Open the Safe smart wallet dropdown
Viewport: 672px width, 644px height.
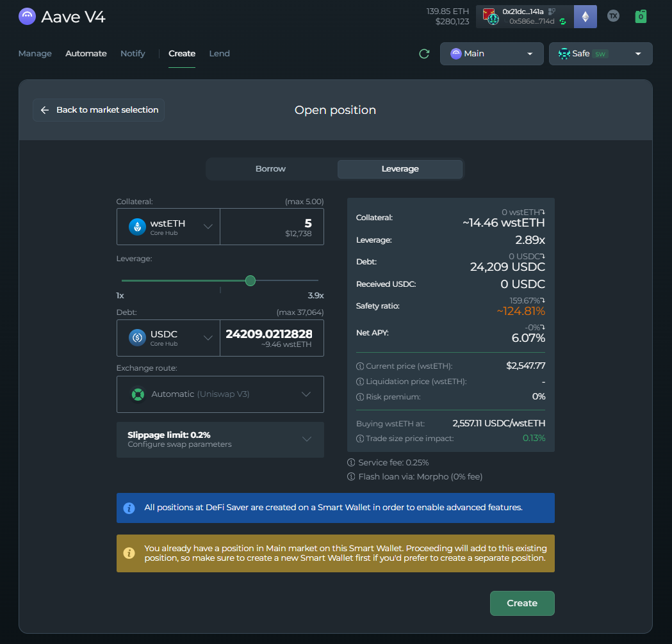pyautogui.click(x=600, y=54)
